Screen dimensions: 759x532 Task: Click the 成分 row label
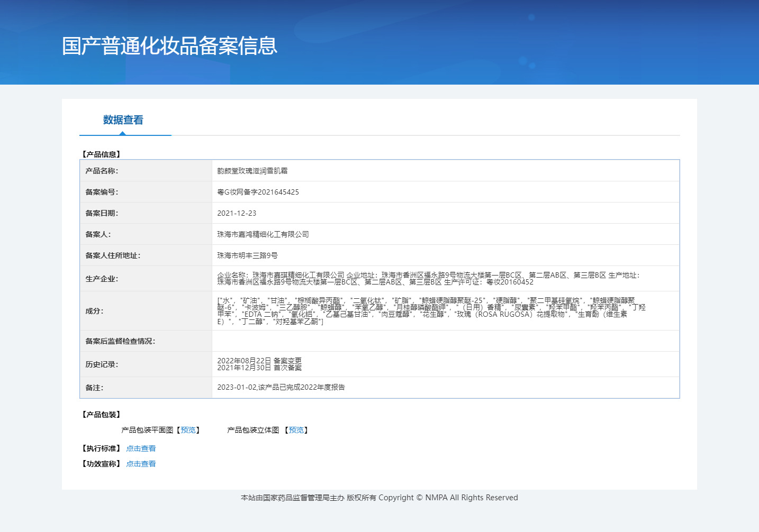click(94, 311)
